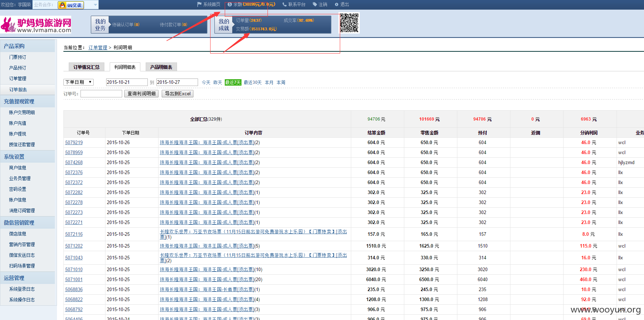Click the QR code image
644x320 pixels.
point(349,23)
